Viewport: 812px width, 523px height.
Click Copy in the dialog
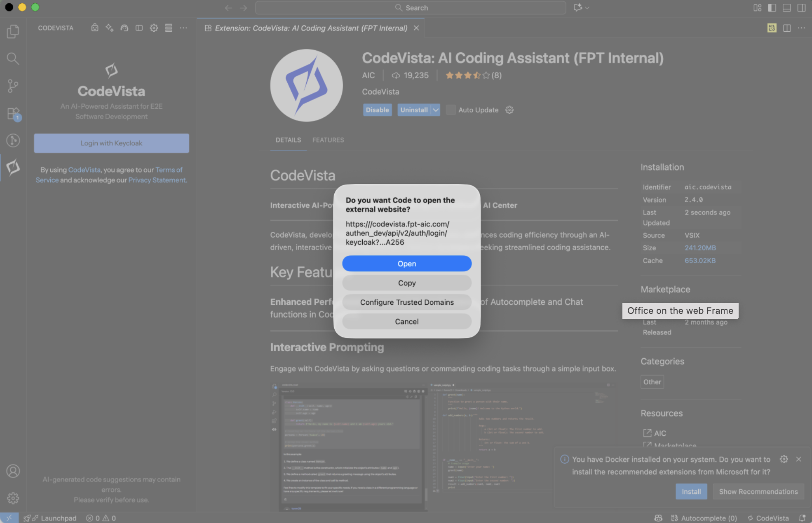coord(407,283)
